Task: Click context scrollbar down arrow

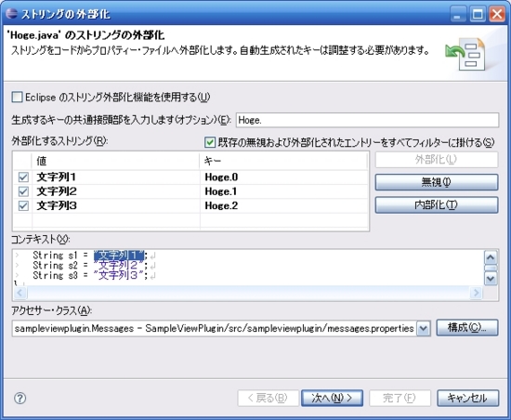Action: (x=491, y=279)
